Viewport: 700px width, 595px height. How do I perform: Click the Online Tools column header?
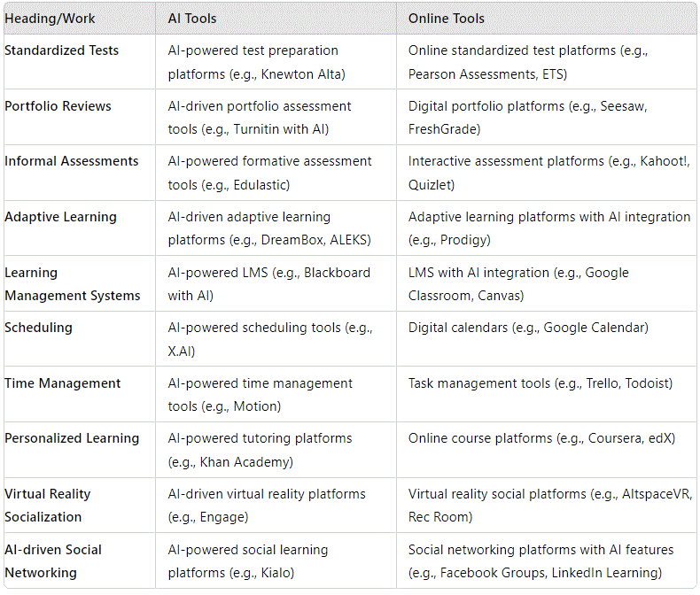[446, 19]
